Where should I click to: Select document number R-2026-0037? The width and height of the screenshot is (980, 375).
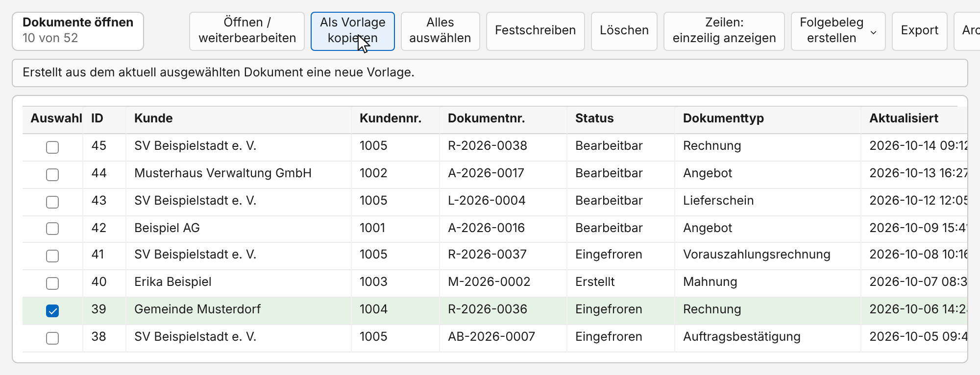coord(487,255)
